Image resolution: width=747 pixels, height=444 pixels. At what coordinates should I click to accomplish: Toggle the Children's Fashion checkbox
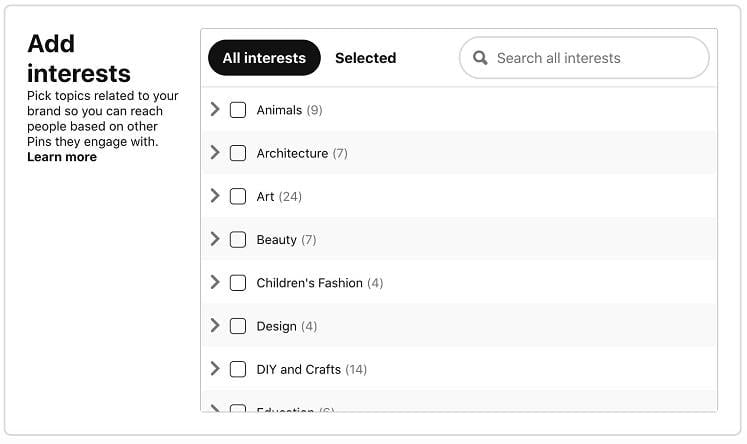[238, 283]
